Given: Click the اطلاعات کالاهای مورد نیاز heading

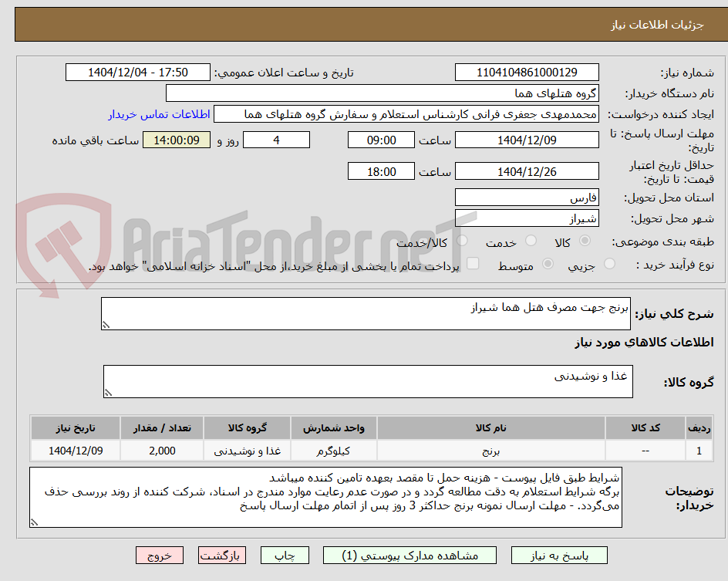Looking at the screenshot, I should [x=644, y=343].
